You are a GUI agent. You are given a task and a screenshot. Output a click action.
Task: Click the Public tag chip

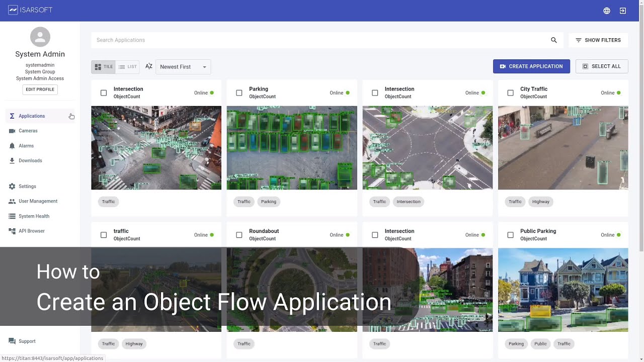pos(540,344)
